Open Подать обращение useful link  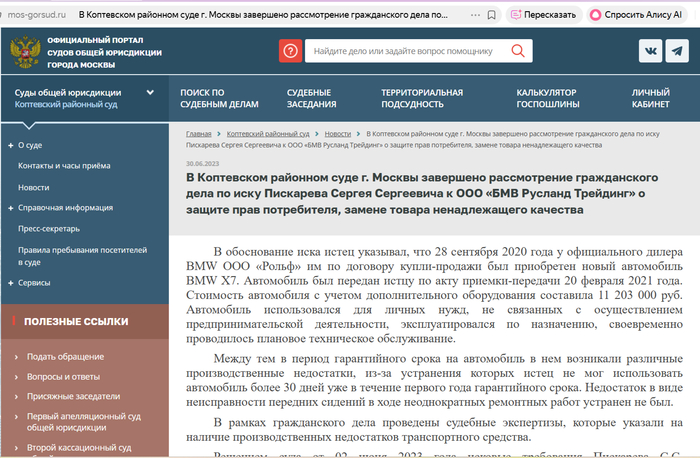coord(65,357)
